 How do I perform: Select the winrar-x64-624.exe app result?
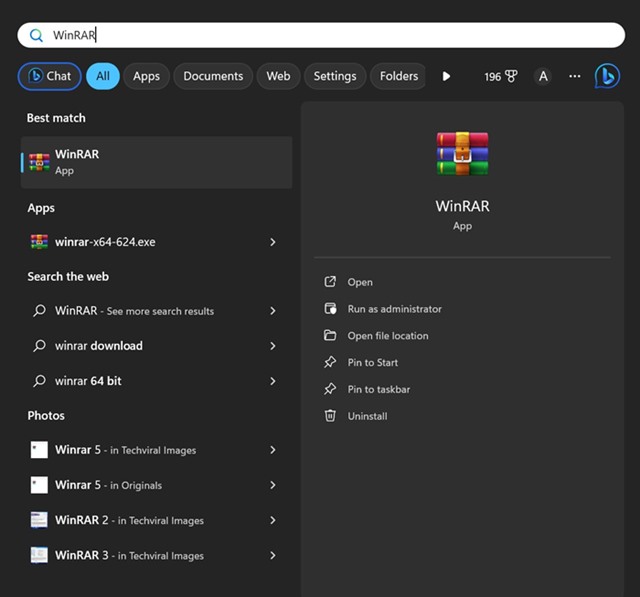[156, 242]
